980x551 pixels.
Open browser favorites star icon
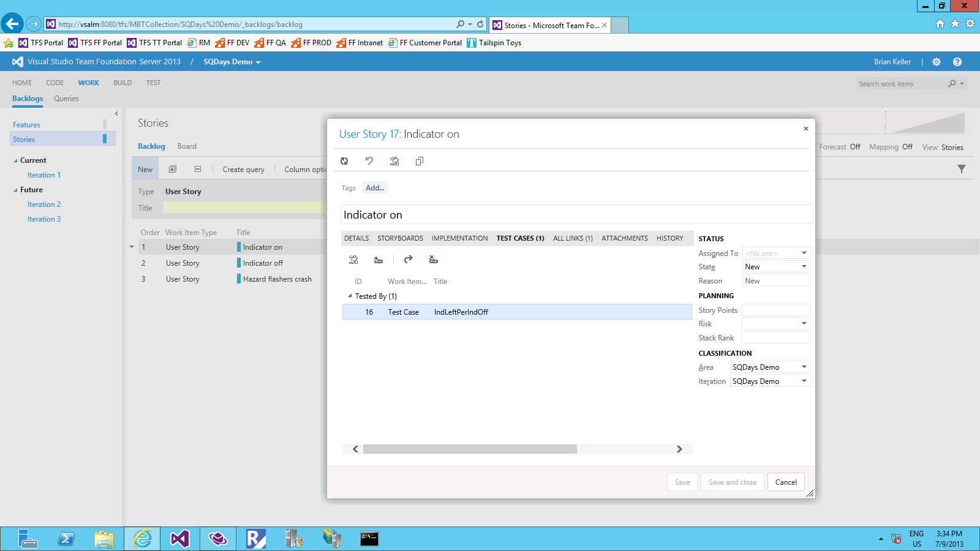click(x=955, y=24)
